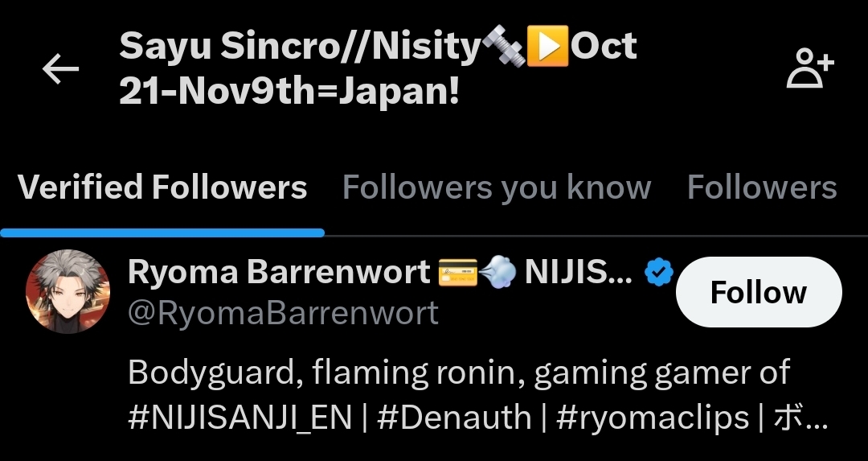Screen dimensions: 868x461
Task: Tap the Ryoma Barrenwort display name
Action: [x=279, y=272]
